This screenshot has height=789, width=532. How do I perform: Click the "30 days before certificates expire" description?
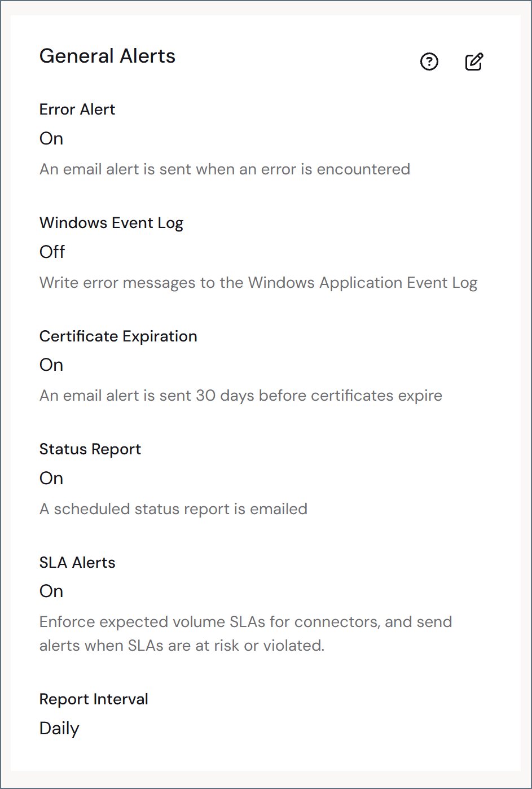pyautogui.click(x=241, y=396)
